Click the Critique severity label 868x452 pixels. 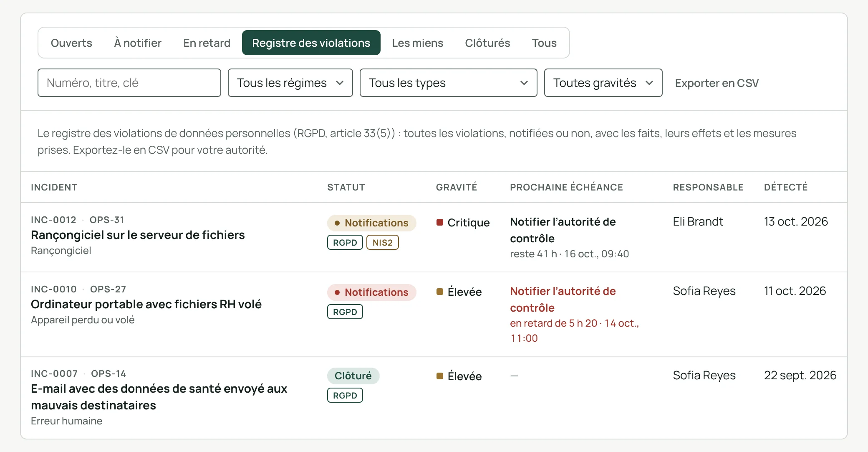463,222
